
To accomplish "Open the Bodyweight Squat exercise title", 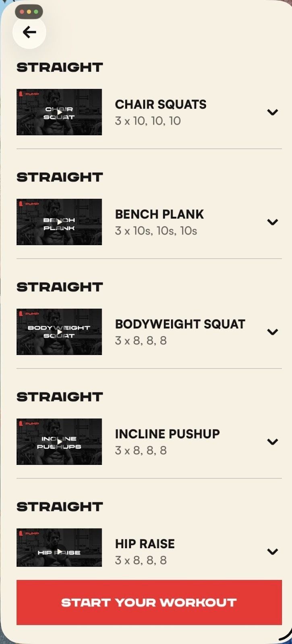I will point(180,324).
